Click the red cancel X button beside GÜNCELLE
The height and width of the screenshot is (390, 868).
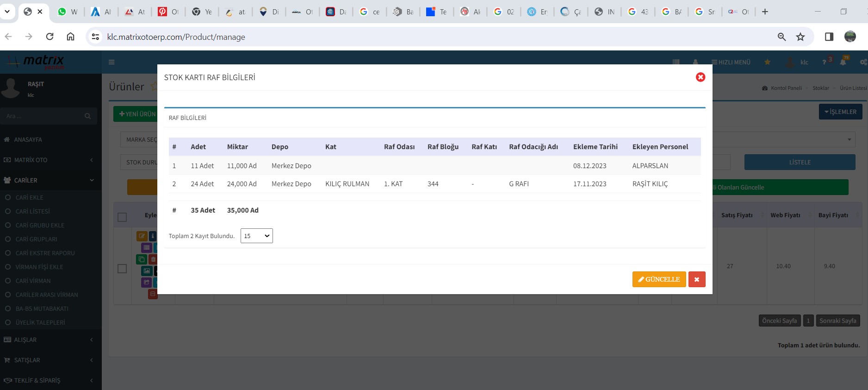[x=696, y=279]
